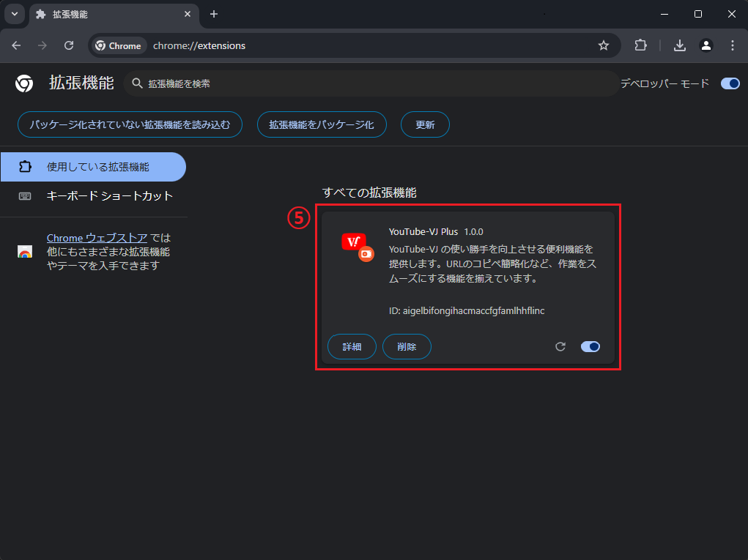Image resolution: width=748 pixels, height=560 pixels.
Task: Reload the page using the refresh icon
Action: click(x=69, y=45)
